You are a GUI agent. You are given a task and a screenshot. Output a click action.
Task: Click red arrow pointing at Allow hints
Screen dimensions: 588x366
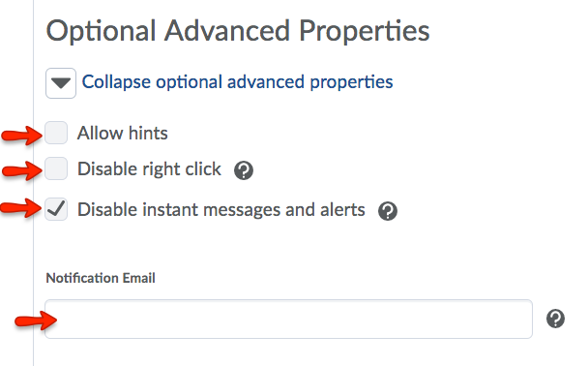click(21, 136)
